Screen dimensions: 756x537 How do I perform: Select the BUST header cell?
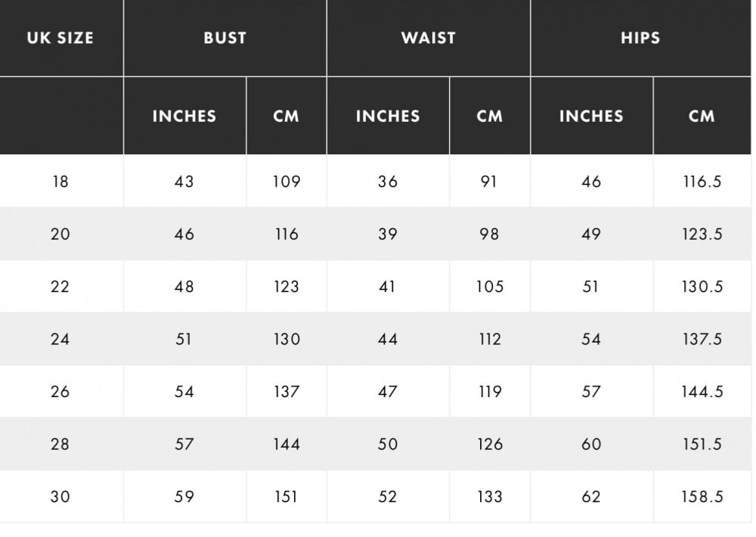coord(225,38)
